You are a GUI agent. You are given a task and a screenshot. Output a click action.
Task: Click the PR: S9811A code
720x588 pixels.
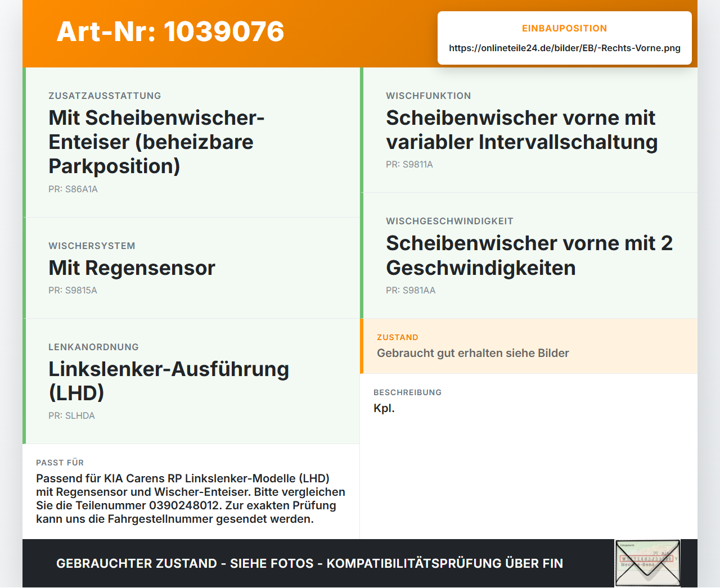coord(409,165)
